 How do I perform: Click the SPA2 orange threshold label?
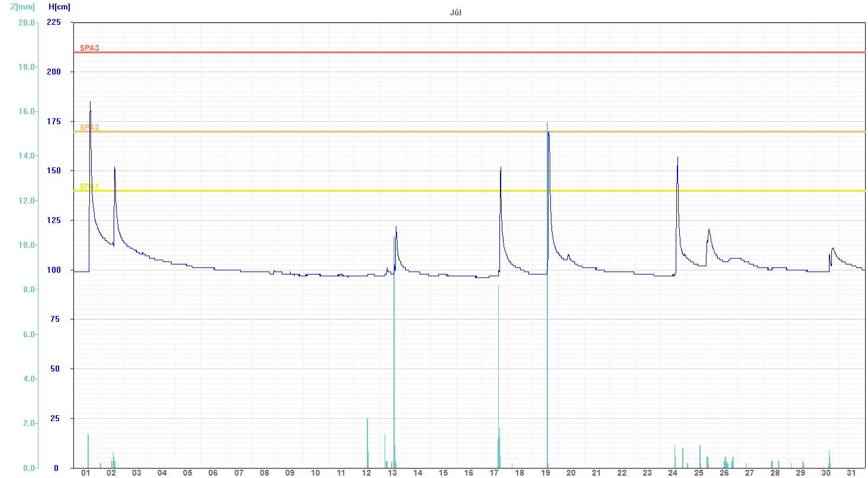coord(89,127)
